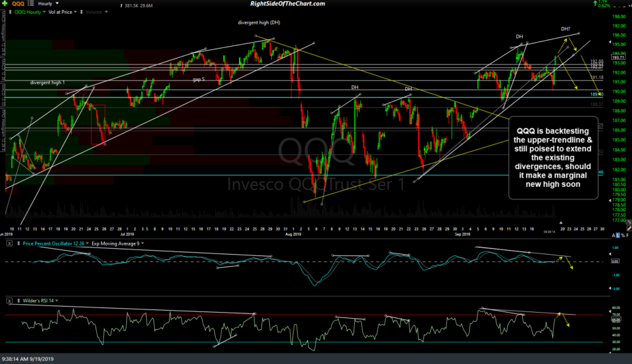Screen dimensions: 632x364
Task: Click the left arrow beside PPO scale
Action: (x=610, y=254)
